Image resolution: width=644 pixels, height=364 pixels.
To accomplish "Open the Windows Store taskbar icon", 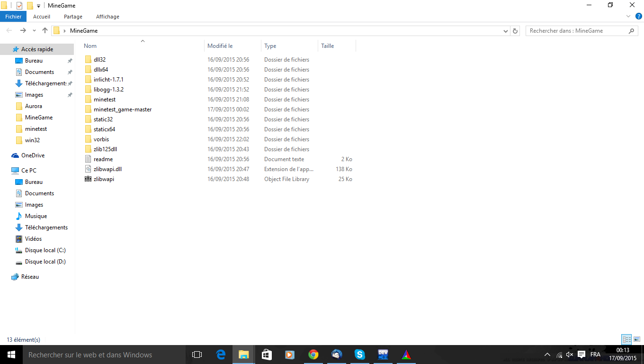I will click(x=267, y=355).
